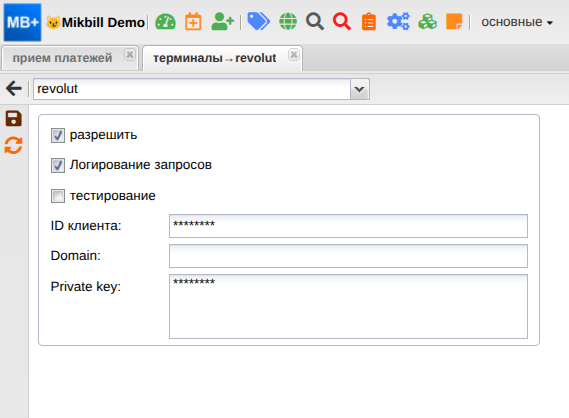The image size is (569, 418).
Task: Click the green cubes icon
Action: coord(427,22)
